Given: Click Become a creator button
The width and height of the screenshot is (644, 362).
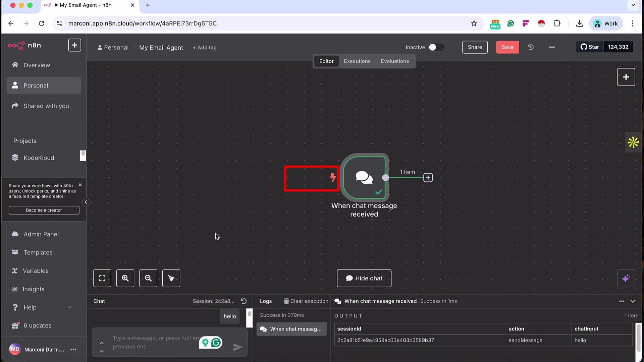Looking at the screenshot, I should pyautogui.click(x=44, y=210).
